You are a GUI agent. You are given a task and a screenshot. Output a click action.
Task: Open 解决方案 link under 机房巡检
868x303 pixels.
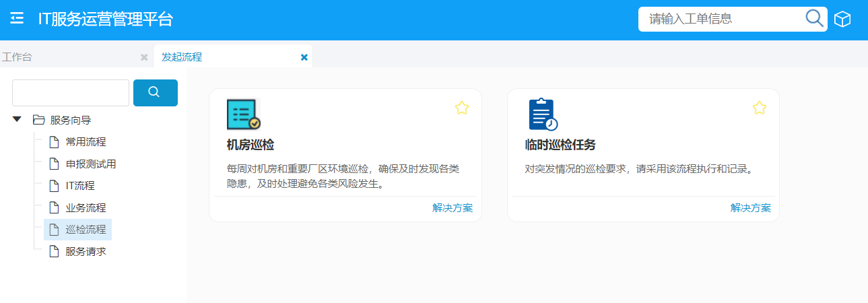click(x=453, y=208)
